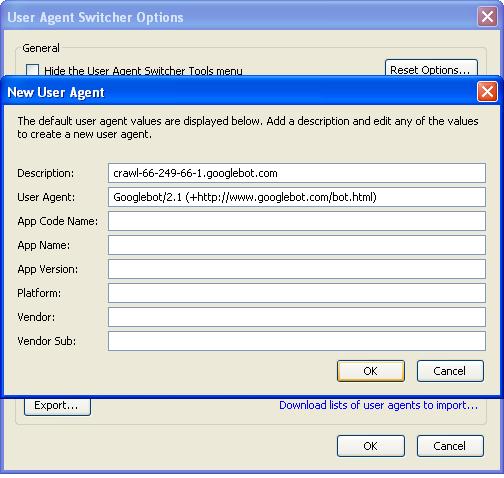
Task: Focus the App Code Name field
Action: 297,221
